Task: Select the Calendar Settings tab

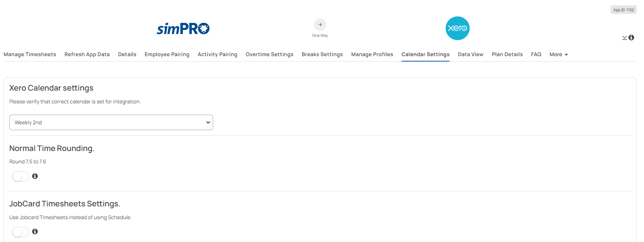Action: tap(425, 55)
